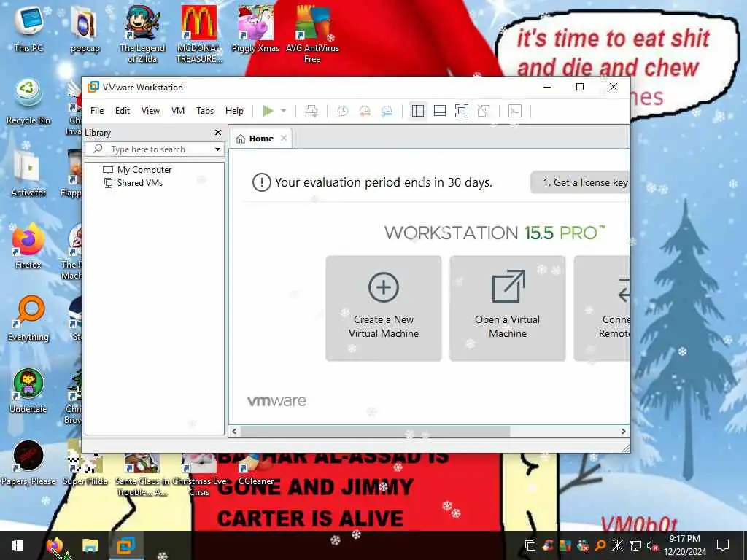Click the horizontal scrollbar thumb in Home tab

coord(376,432)
